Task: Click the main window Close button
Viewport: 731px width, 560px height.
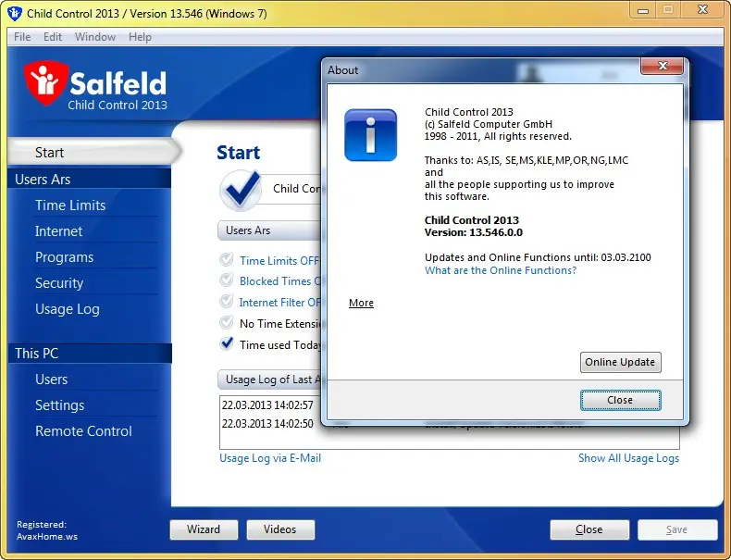Action: (x=589, y=529)
